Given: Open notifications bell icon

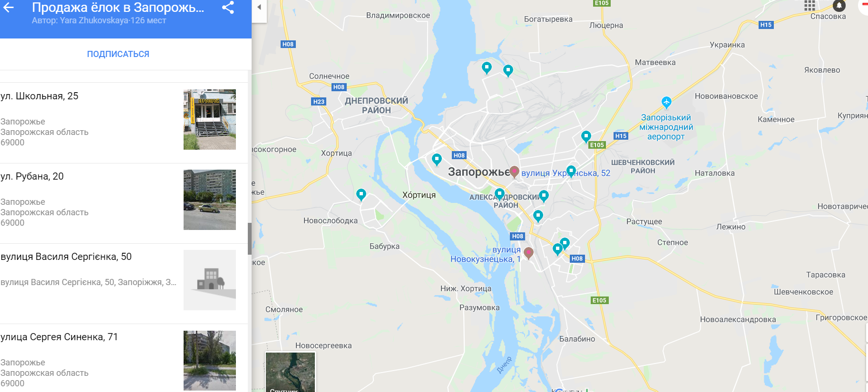Looking at the screenshot, I should 839,5.
